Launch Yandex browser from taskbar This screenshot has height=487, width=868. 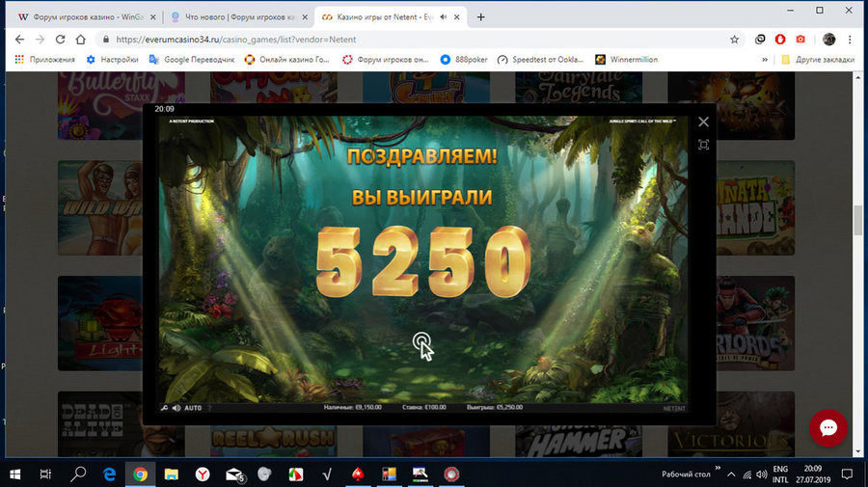(203, 474)
